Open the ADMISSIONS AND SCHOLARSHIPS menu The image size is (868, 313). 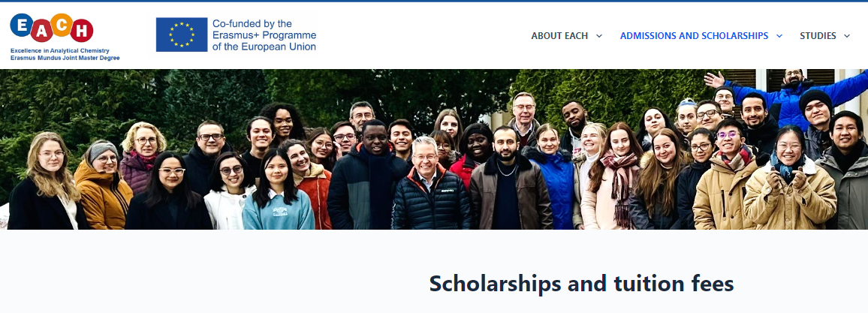694,36
